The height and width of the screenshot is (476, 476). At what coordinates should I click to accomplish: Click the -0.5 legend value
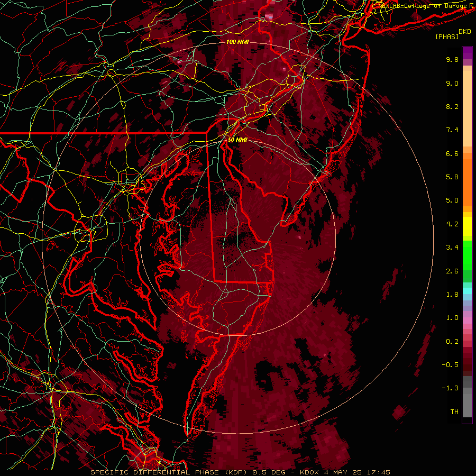pyautogui.click(x=450, y=365)
